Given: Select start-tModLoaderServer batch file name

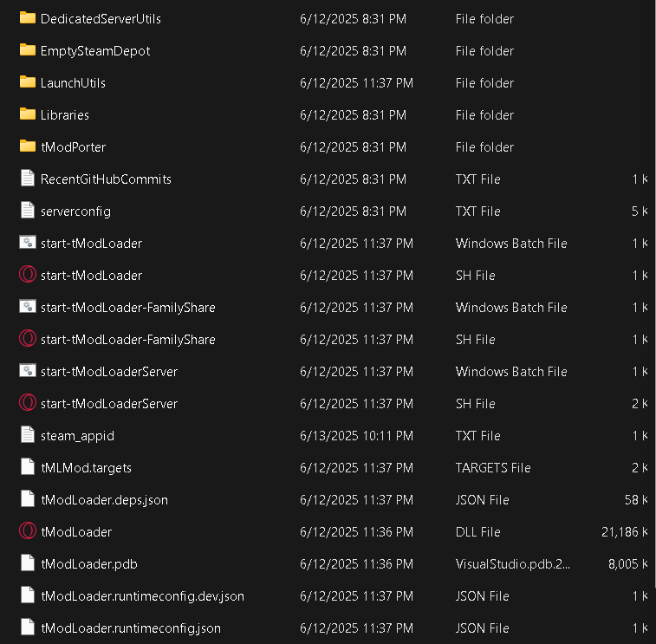Looking at the screenshot, I should coord(109,372).
